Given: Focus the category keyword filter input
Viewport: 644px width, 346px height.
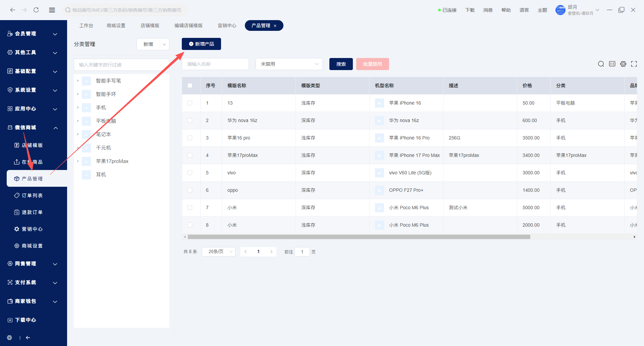Looking at the screenshot, I should point(121,65).
